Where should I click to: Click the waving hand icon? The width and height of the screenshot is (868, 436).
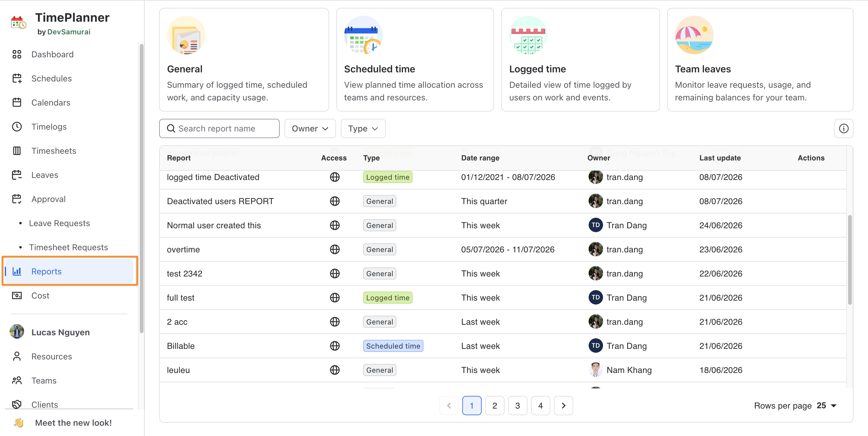coord(19,423)
